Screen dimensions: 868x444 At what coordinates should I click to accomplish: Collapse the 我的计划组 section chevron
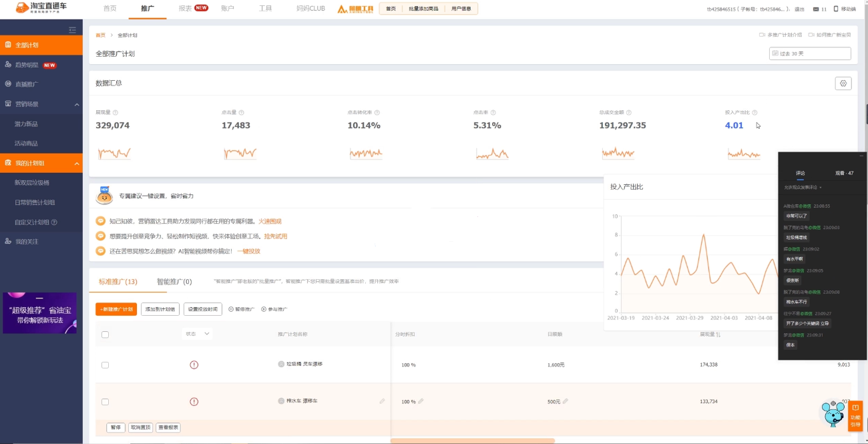76,163
